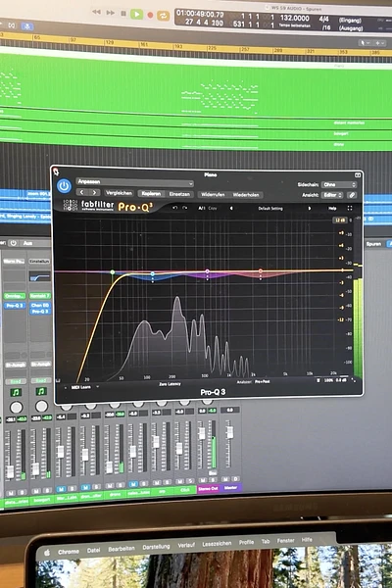Viewport: 392px width, 588px height.
Task: Open the EQ thumbnail on second channel strip
Action: pyautogui.click(x=40, y=277)
